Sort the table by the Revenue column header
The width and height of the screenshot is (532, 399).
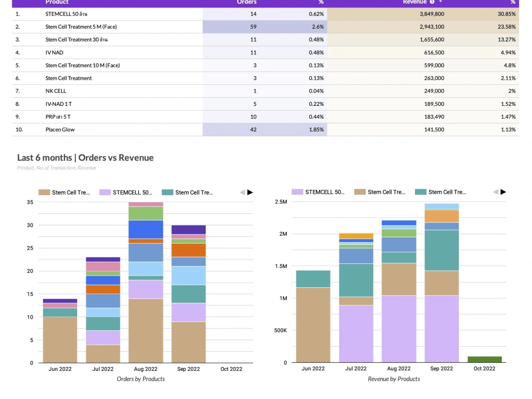[414, 2]
